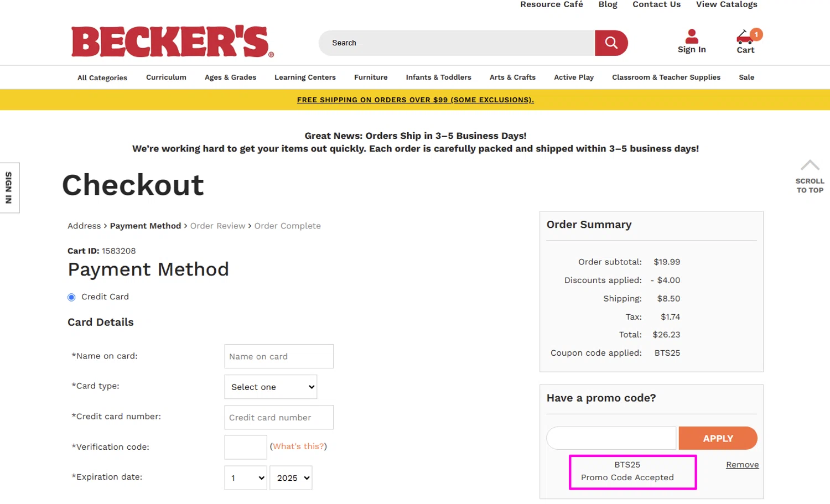Click the Promo Code Accepted message

click(627, 477)
